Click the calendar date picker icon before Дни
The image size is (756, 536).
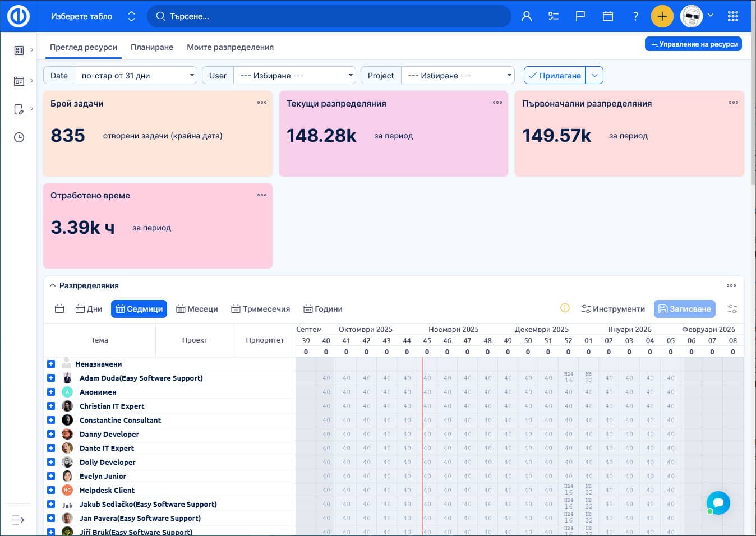click(x=59, y=309)
